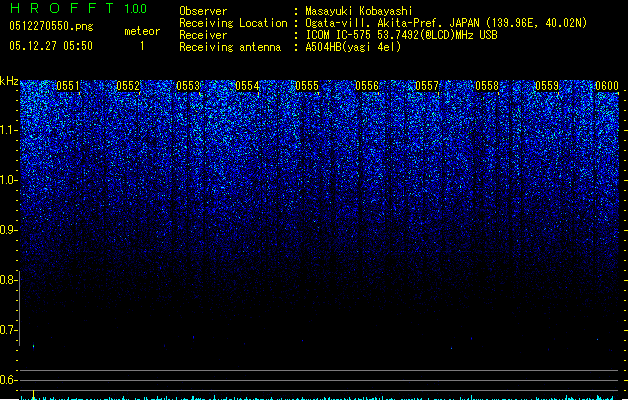Click the Receiving antenna field label

230,47
